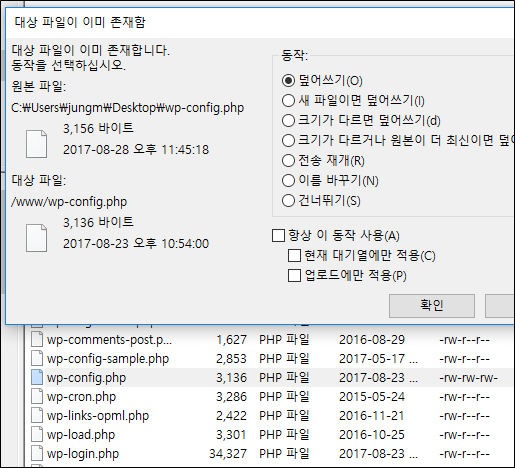Click the target file icon beside 3,136 바이트
Screen dimensions: 515x468
pyautogui.click(x=37, y=238)
